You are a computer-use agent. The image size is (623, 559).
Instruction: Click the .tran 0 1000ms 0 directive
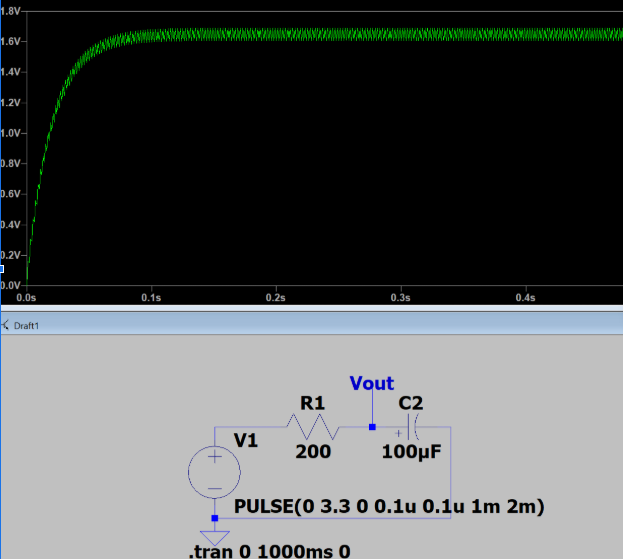[x=269, y=551]
